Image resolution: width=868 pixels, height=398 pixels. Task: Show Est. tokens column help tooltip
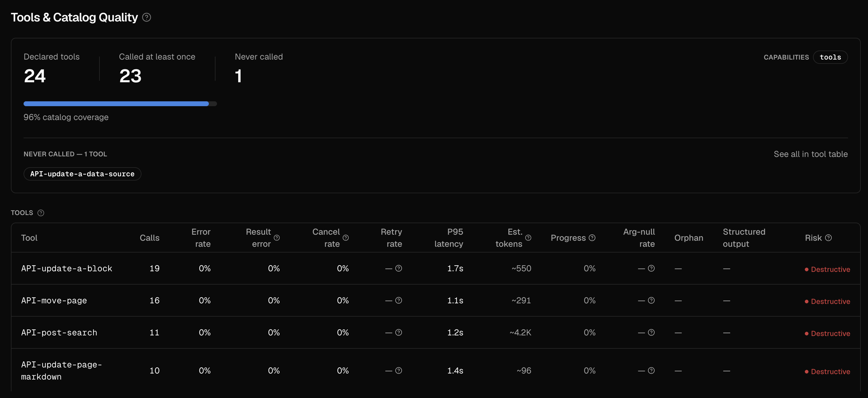(x=528, y=238)
